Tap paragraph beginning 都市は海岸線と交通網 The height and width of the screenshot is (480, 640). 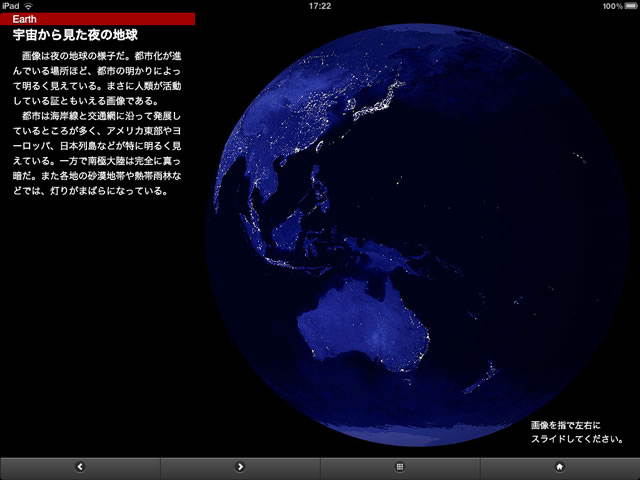pos(97,153)
